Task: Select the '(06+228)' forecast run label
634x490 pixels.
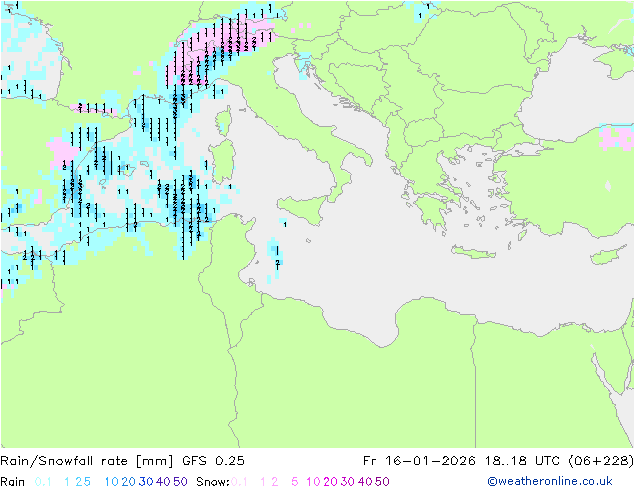Action: [x=600, y=461]
